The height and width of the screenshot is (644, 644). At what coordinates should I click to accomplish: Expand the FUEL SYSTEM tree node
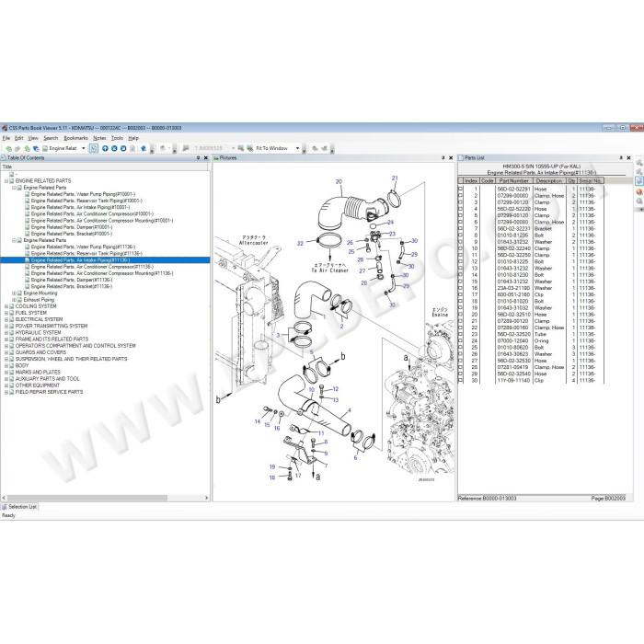click(6, 313)
